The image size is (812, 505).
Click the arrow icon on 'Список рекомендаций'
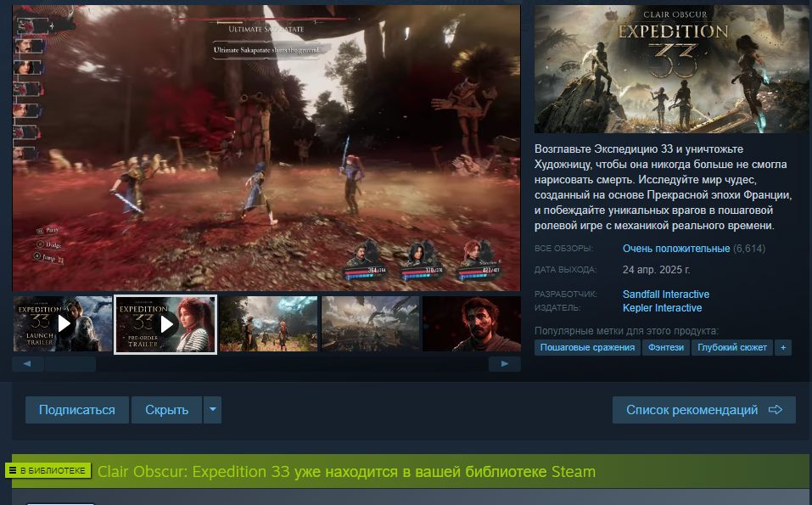pyautogui.click(x=776, y=410)
